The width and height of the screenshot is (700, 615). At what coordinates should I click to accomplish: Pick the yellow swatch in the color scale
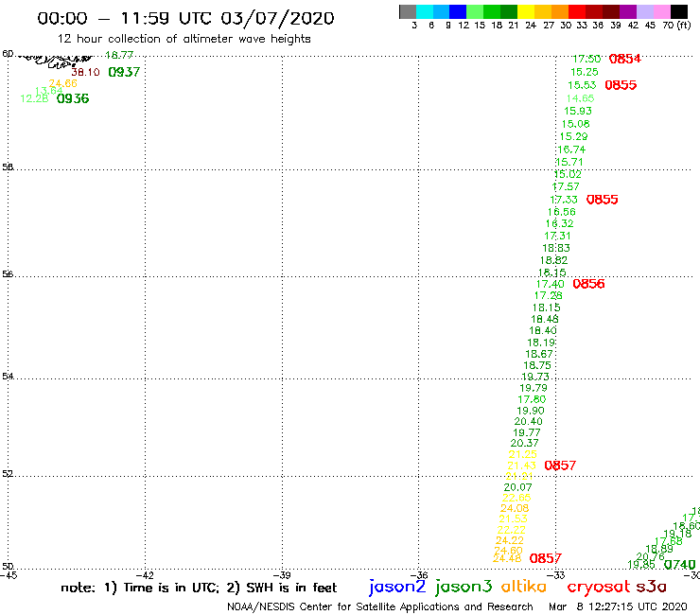(x=526, y=11)
